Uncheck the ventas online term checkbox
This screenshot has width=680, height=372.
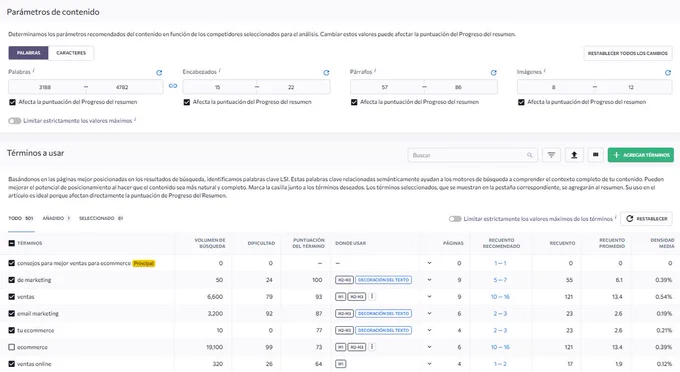coord(12,364)
